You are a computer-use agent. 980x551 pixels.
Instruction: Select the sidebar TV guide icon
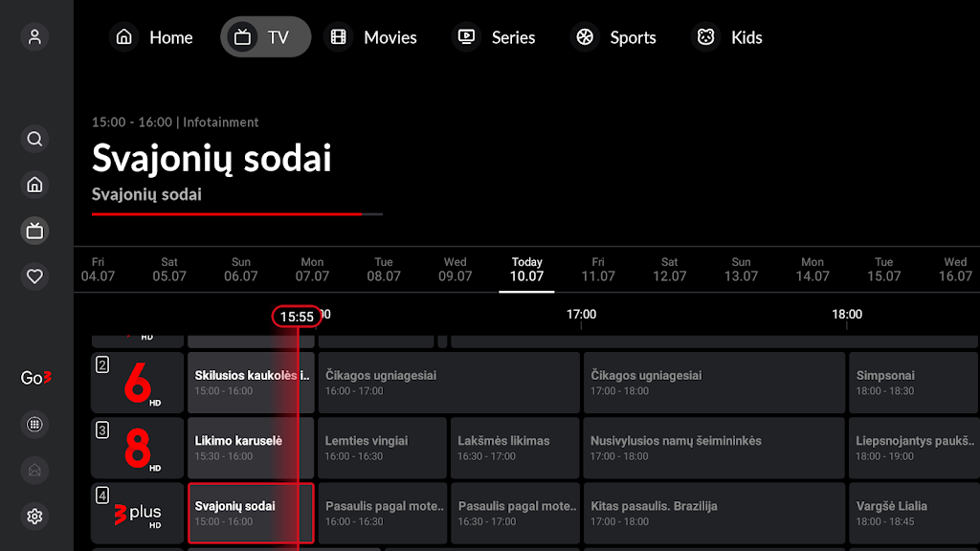click(x=35, y=231)
